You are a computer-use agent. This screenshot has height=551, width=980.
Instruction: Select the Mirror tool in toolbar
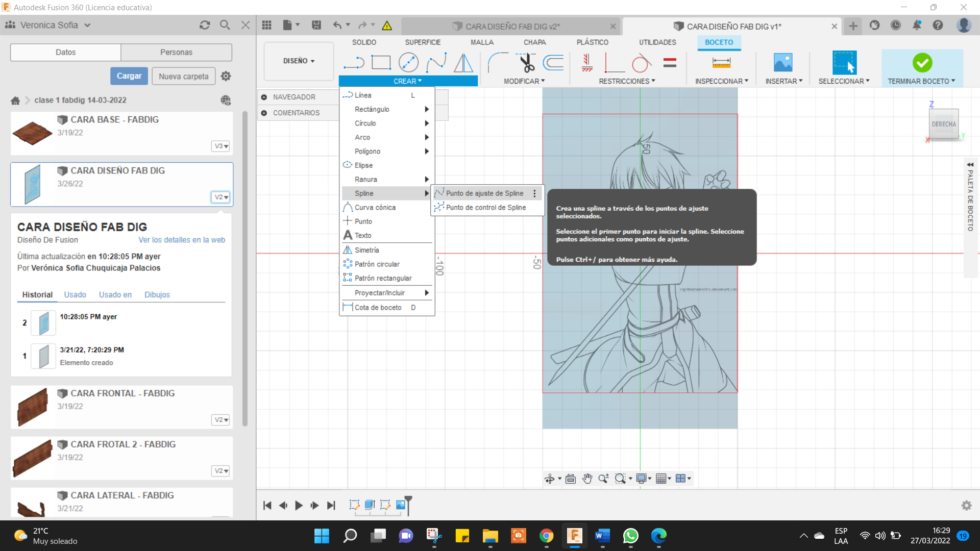[x=463, y=63]
